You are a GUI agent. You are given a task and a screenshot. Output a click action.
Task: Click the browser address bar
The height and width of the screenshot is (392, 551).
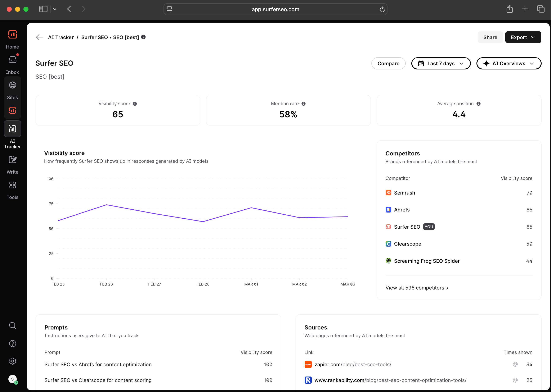coord(275,9)
